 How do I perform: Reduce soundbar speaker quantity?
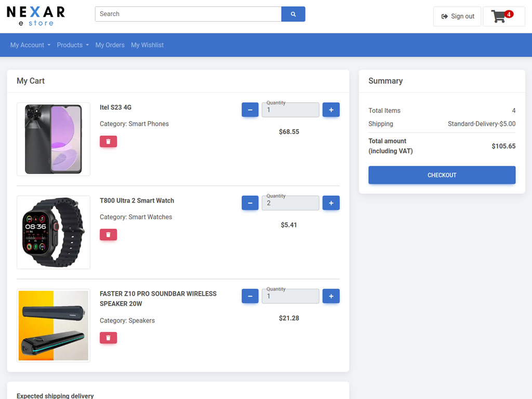pyautogui.click(x=250, y=296)
